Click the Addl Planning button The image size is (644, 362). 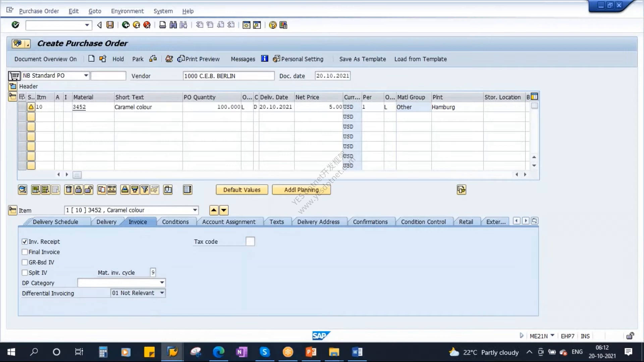[301, 190]
